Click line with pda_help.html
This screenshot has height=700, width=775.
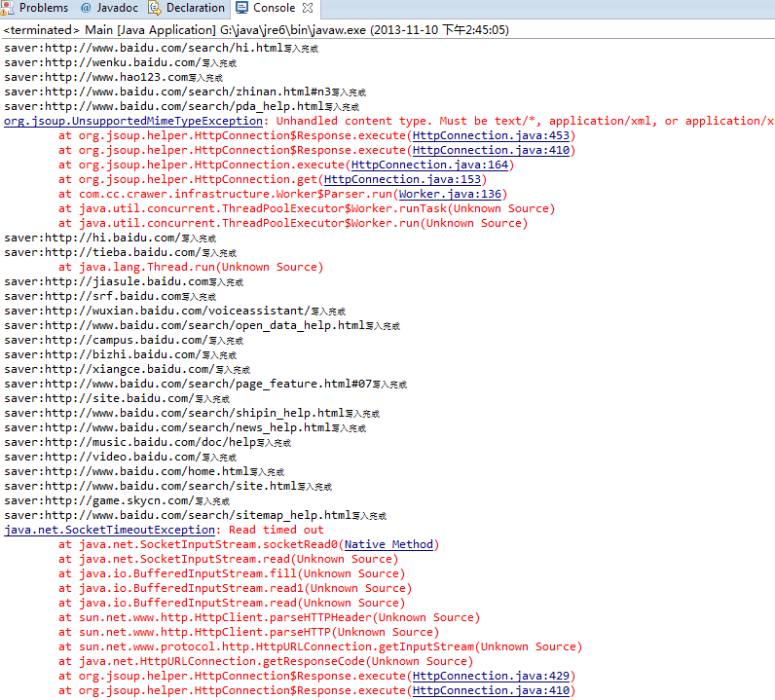click(181, 106)
